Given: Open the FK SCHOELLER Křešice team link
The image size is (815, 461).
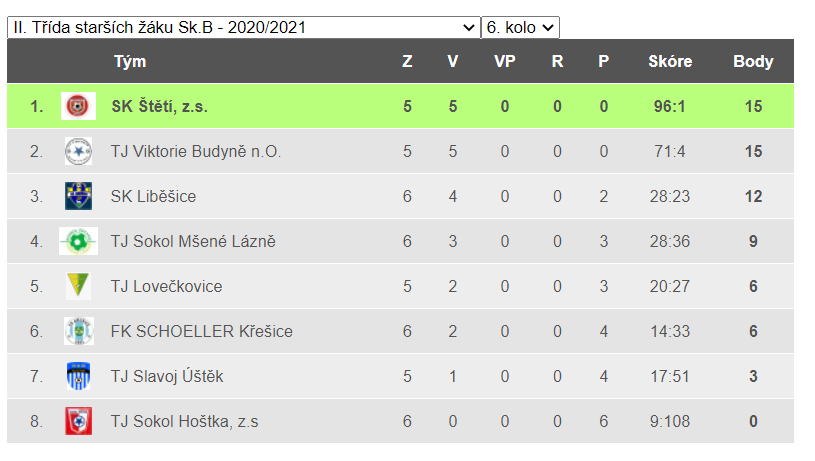Looking at the screenshot, I should (201, 331).
